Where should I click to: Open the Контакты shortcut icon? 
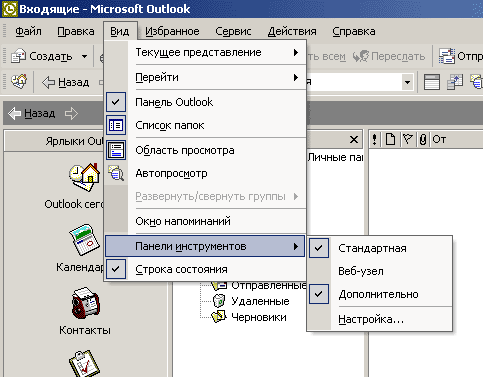pyautogui.click(x=85, y=303)
